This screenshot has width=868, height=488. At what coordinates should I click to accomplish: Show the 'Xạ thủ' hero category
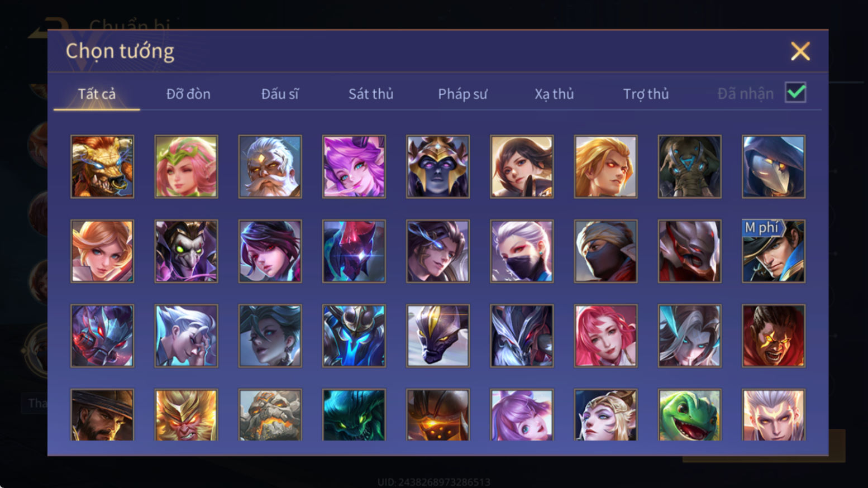tap(554, 94)
